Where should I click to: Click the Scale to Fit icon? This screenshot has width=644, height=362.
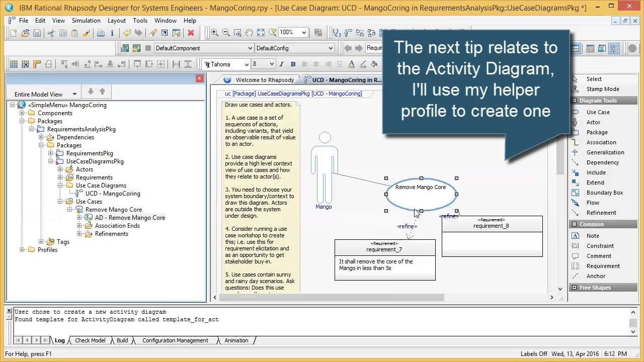point(261,33)
